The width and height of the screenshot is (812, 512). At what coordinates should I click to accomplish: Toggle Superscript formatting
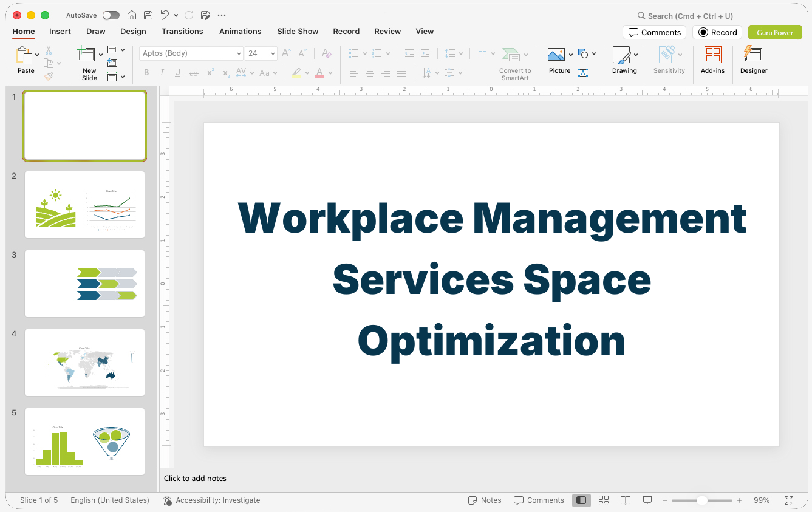[x=210, y=73]
